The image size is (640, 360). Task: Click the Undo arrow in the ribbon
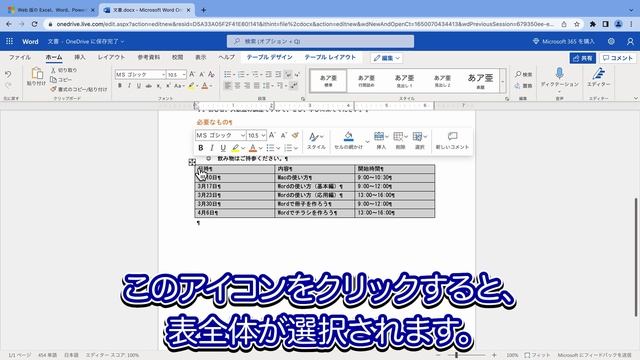click(8, 74)
